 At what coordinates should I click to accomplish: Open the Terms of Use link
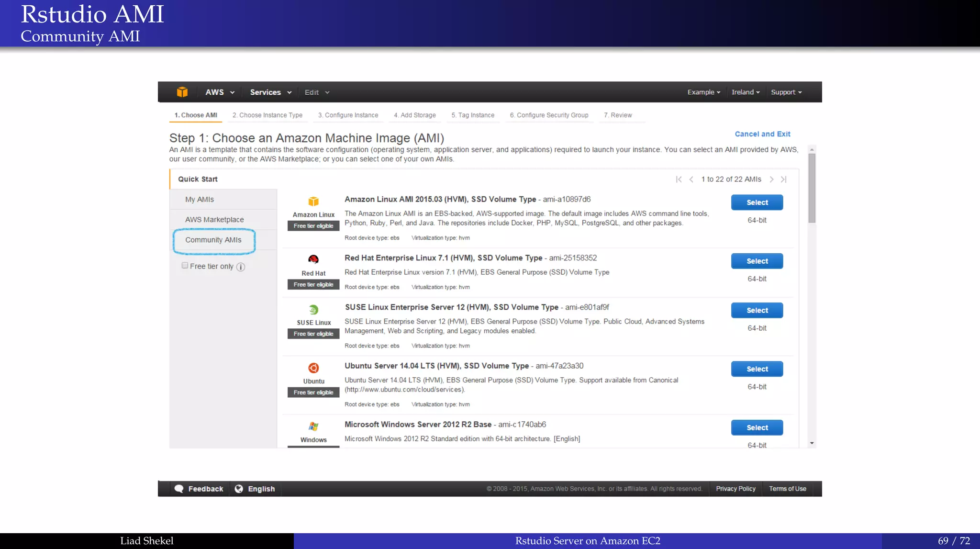(788, 489)
